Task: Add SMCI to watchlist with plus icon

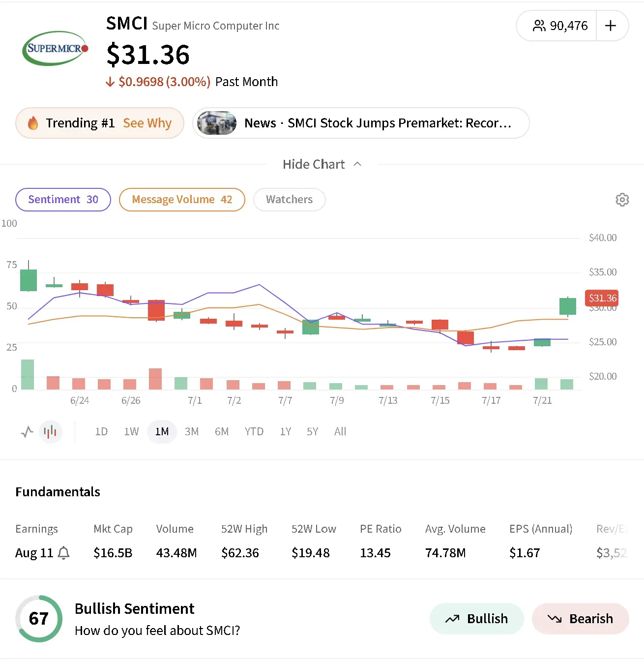Action: [611, 26]
